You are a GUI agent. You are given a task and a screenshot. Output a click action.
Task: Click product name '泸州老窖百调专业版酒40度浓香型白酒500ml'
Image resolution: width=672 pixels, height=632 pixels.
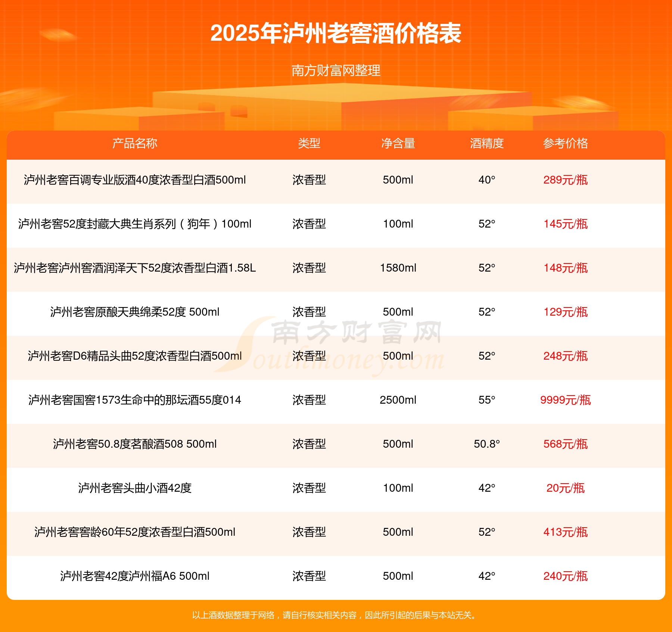coord(135,180)
